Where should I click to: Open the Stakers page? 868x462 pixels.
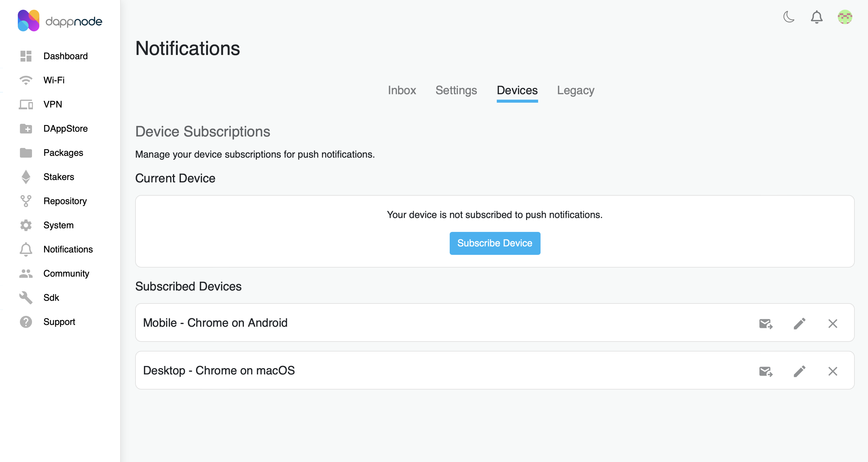(x=59, y=177)
